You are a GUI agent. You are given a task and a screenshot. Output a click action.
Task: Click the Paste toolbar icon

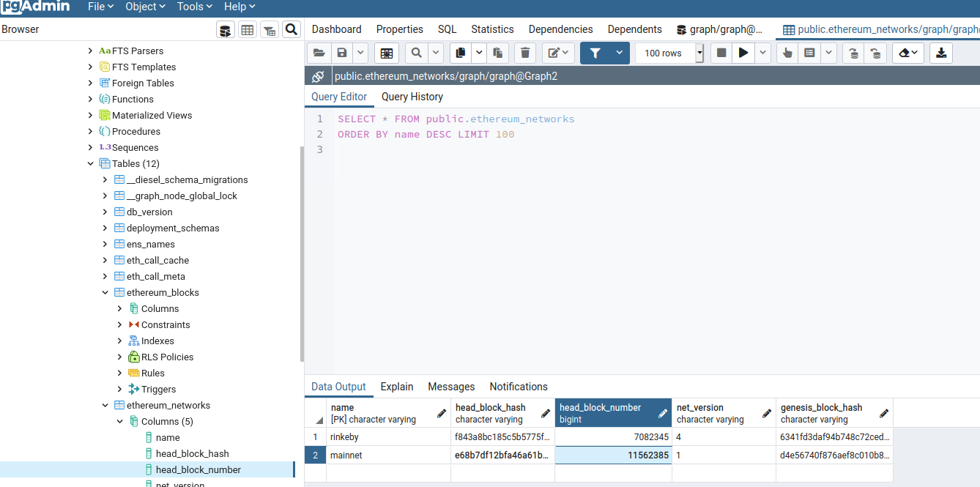(497, 53)
